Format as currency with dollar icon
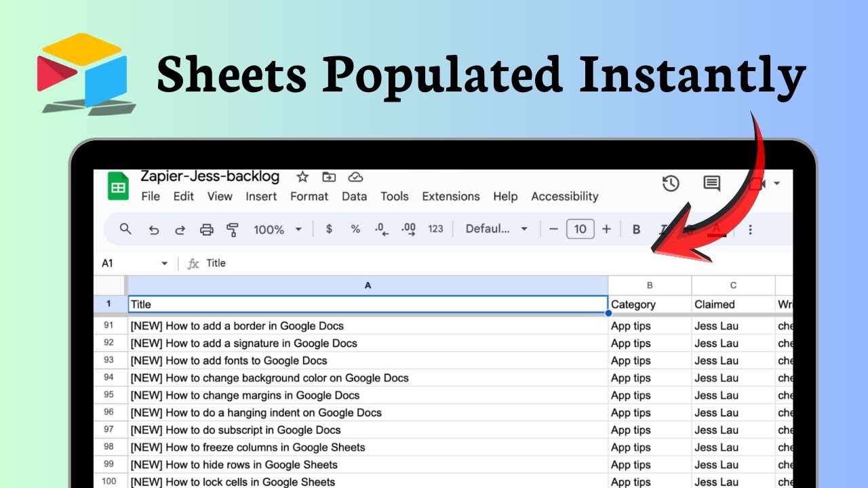The width and height of the screenshot is (868, 488). point(329,229)
